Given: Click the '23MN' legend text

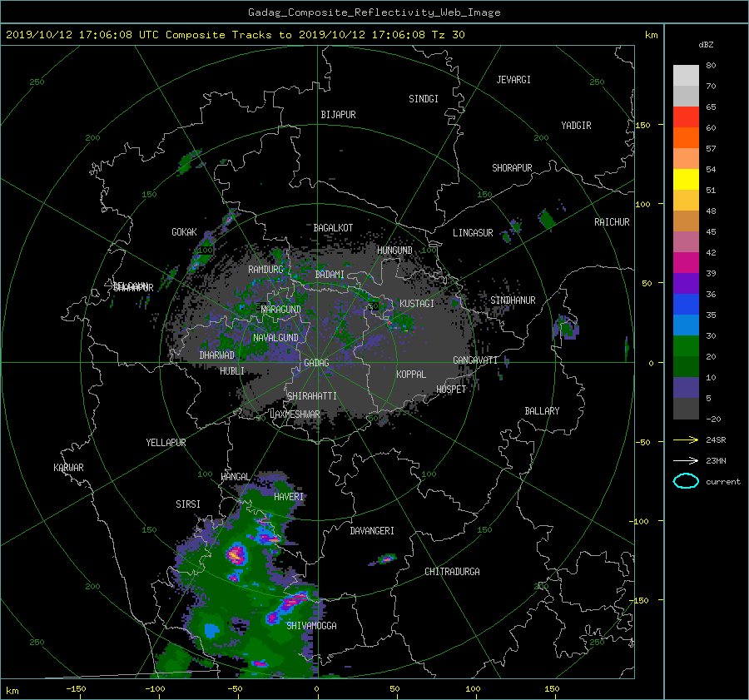Looking at the screenshot, I should 716,460.
